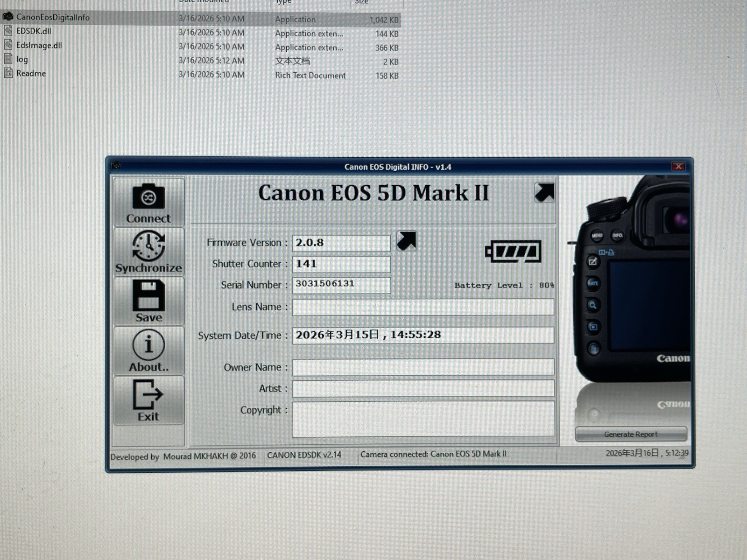Click the System Date/Time field

pyautogui.click(x=423, y=335)
